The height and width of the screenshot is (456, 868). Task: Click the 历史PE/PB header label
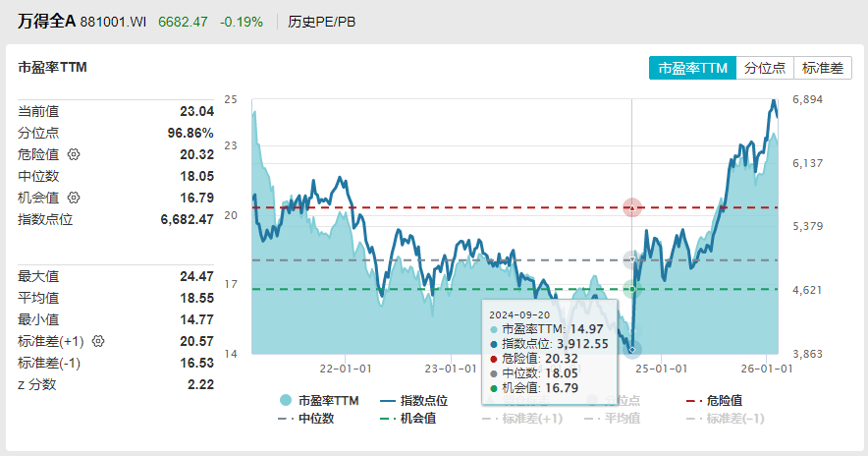point(322,21)
